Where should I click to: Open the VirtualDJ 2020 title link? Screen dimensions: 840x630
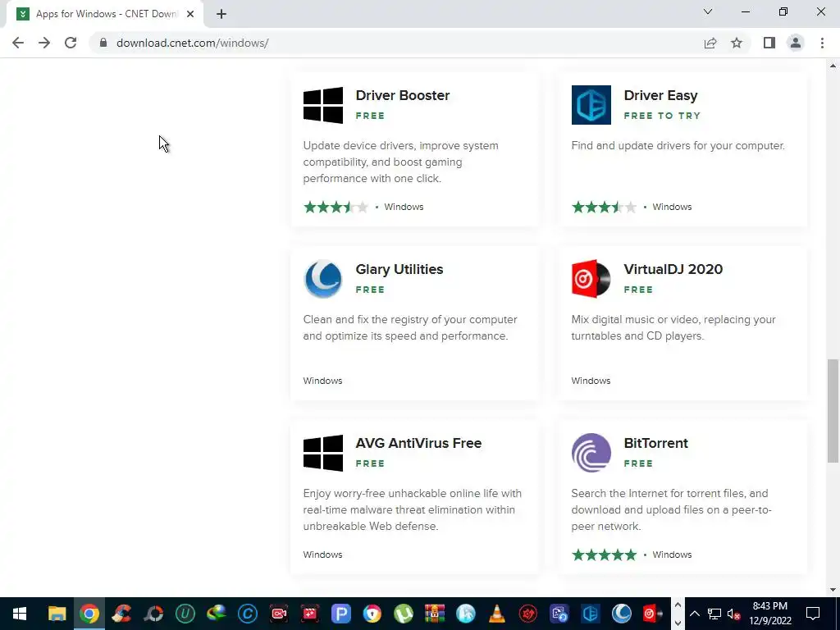(673, 269)
